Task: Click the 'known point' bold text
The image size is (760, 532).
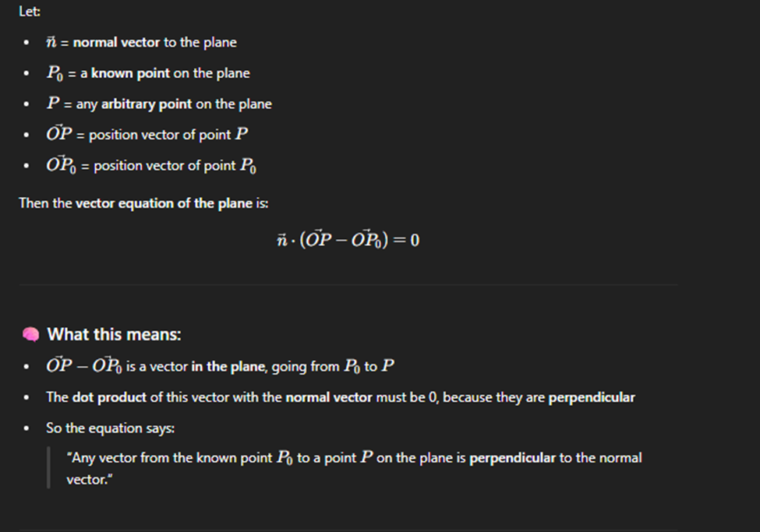Action: (130, 73)
